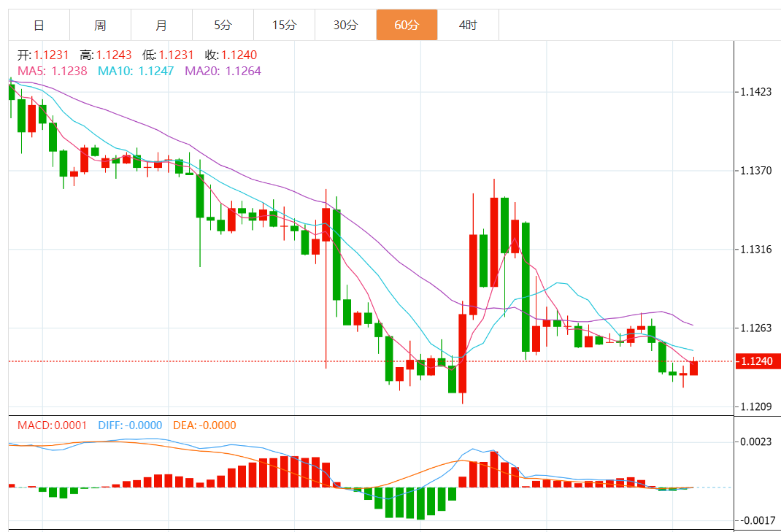Click the 0.0023 MACD axis label
The image size is (781, 532).
pos(755,442)
